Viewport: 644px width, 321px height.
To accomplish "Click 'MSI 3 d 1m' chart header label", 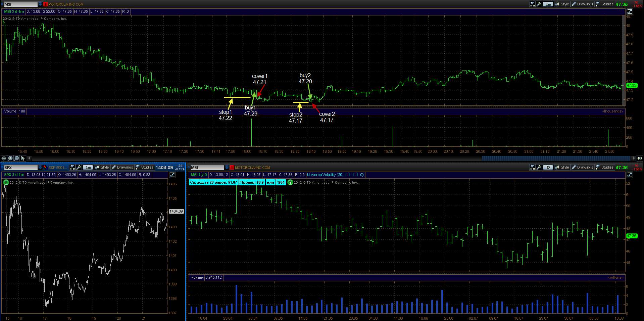I will [x=14, y=11].
